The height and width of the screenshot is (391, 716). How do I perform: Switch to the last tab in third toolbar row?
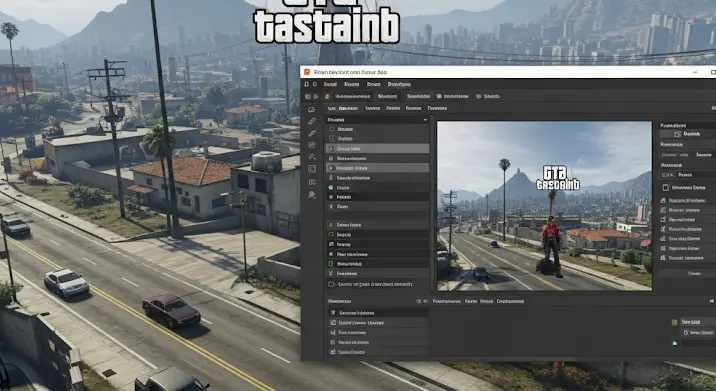tap(437, 108)
